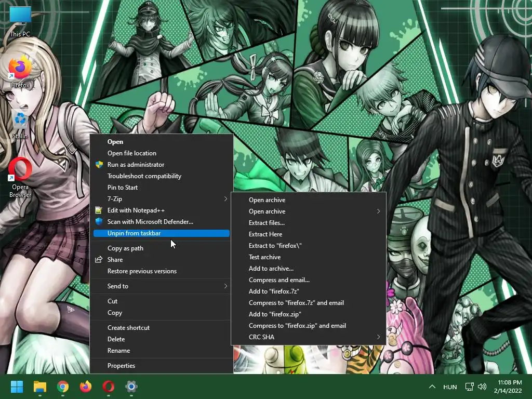
Task: Launch Google Chrome from the taskbar
Action: (x=63, y=387)
